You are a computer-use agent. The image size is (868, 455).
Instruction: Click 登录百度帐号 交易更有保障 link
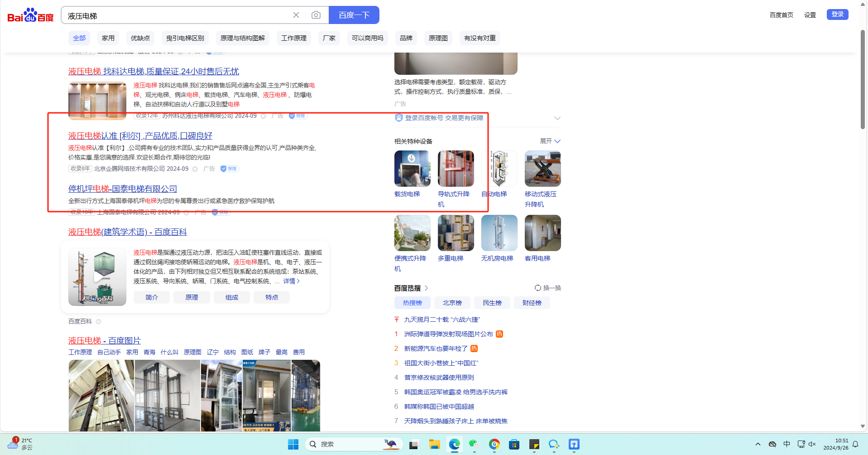click(444, 118)
